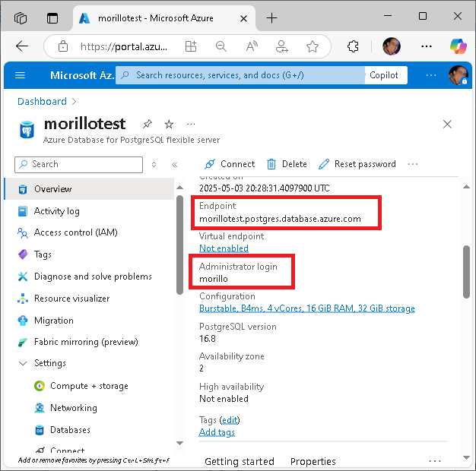Collapse the resource menu with double chevron
476x471 pixels.
174,165
